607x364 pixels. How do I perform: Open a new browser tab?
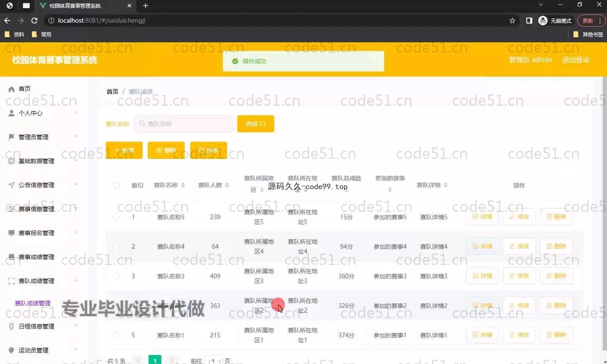pos(145,5)
